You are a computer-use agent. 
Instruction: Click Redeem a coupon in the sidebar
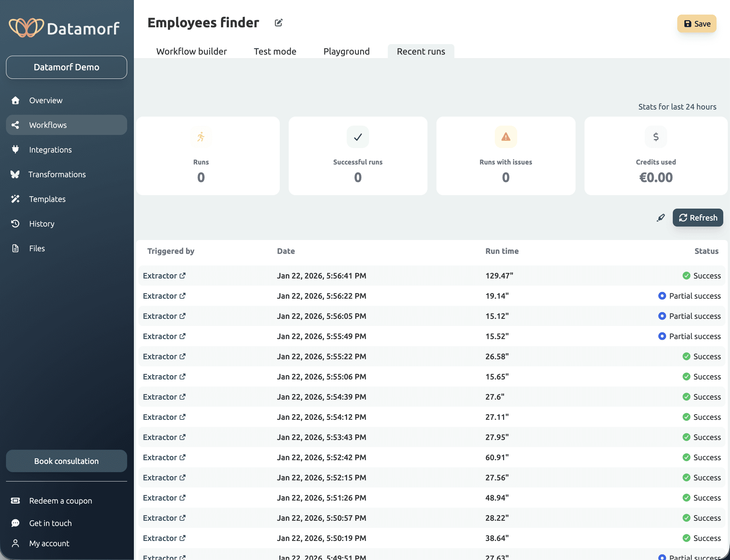click(60, 501)
